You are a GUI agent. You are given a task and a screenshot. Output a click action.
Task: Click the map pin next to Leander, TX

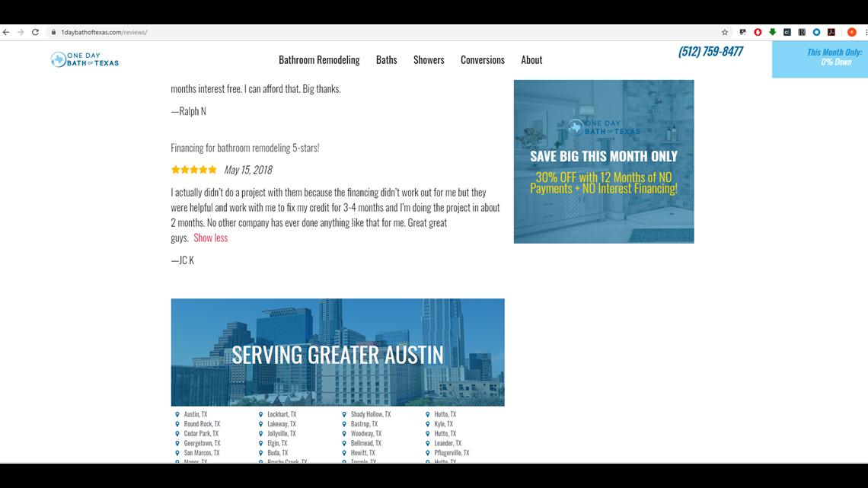point(427,443)
